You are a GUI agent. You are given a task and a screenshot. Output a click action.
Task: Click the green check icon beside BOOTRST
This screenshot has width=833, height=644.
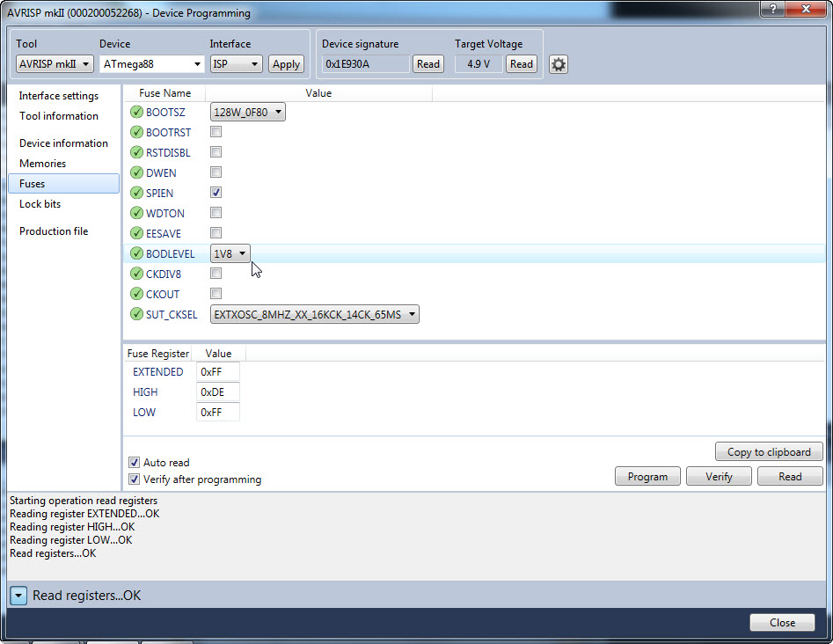click(136, 132)
